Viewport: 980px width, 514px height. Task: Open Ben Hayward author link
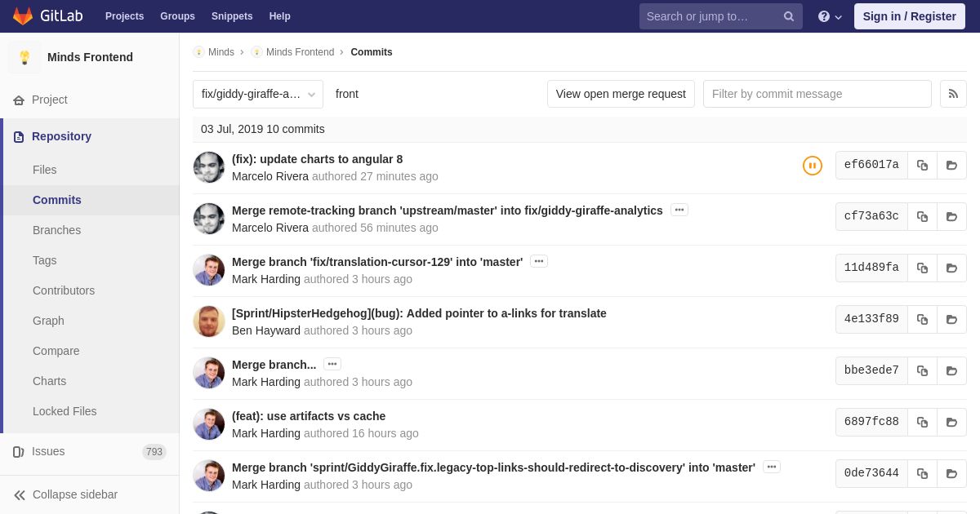pyautogui.click(x=266, y=330)
